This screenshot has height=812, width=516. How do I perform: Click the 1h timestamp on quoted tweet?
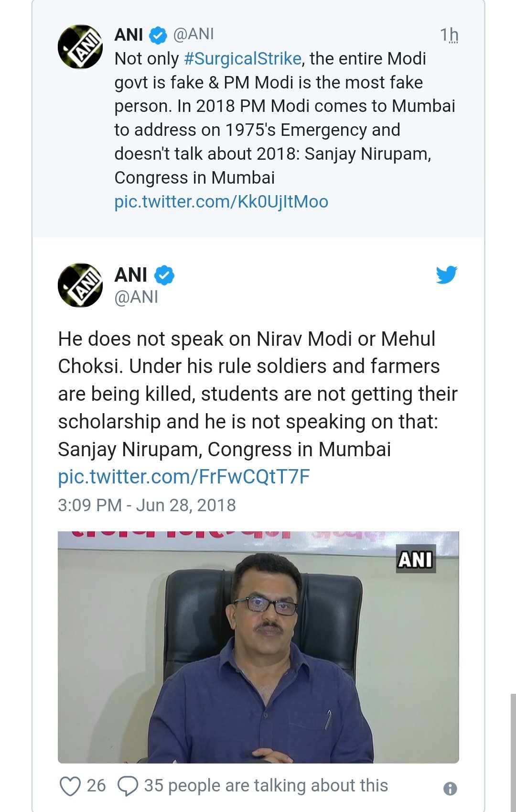(x=449, y=35)
